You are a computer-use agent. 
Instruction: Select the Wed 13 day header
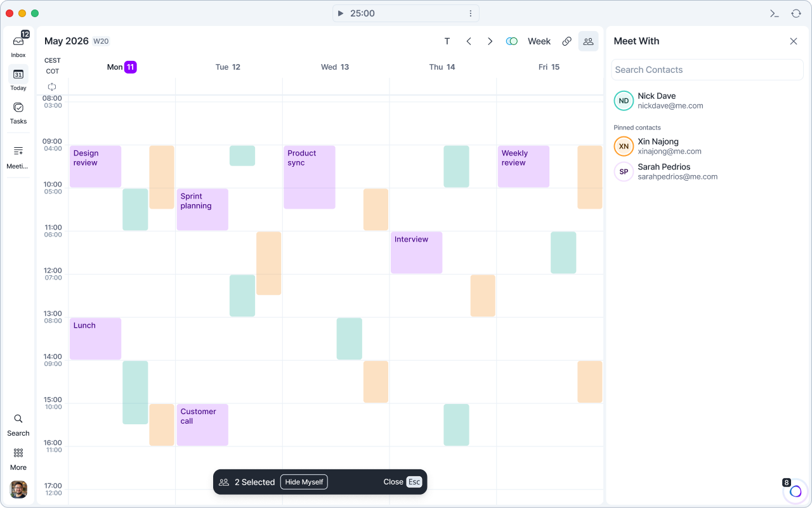tap(335, 67)
